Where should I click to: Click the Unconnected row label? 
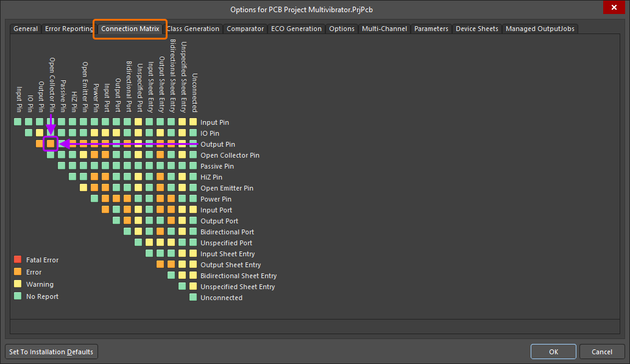point(221,298)
